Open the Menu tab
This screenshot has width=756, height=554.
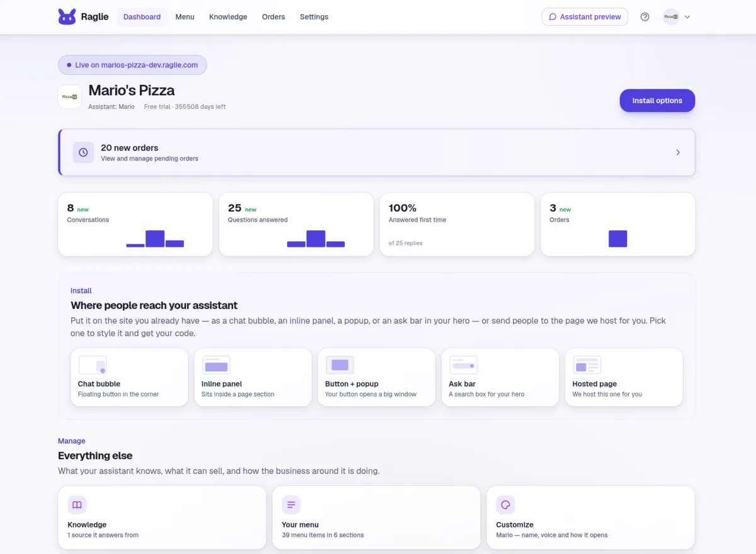(185, 17)
